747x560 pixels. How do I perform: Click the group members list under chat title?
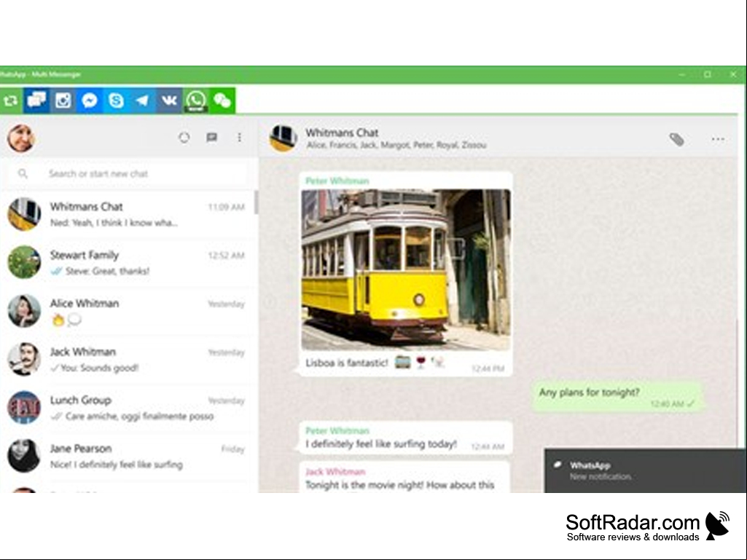coord(396,145)
